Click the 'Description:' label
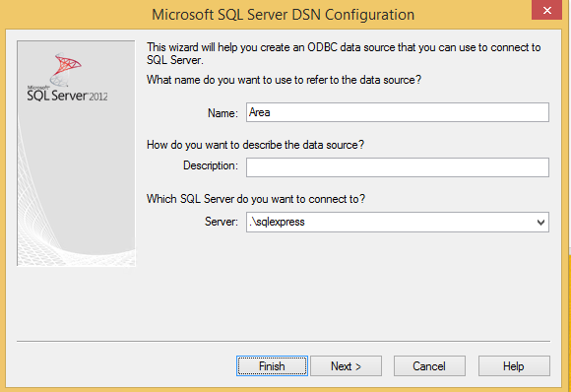This screenshot has width=571, height=392. click(x=211, y=165)
